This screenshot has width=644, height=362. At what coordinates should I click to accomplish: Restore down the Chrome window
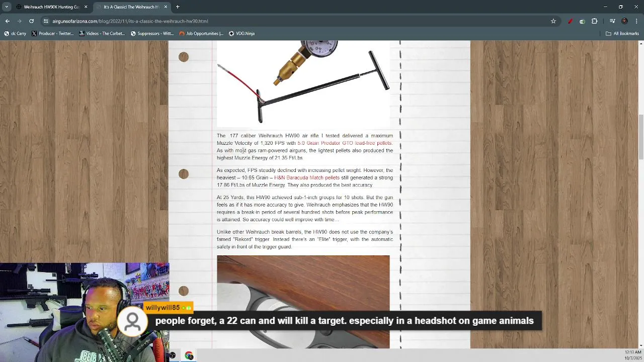click(x=620, y=7)
